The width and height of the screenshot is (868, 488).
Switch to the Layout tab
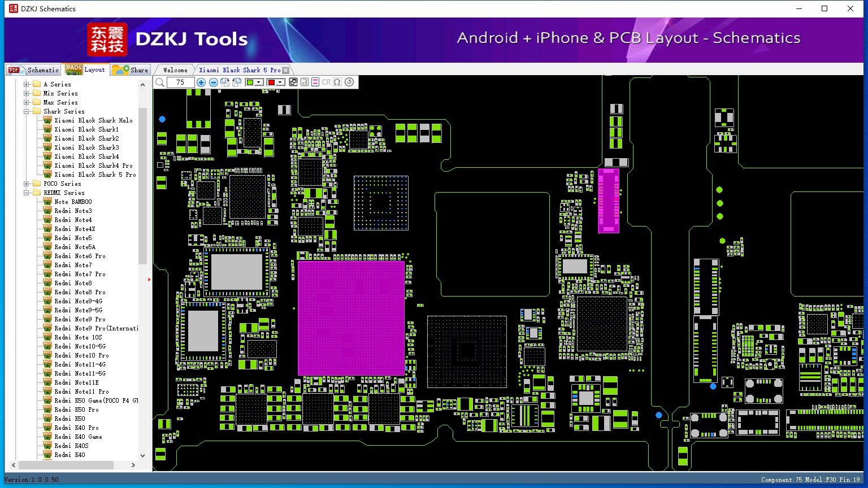coord(85,69)
